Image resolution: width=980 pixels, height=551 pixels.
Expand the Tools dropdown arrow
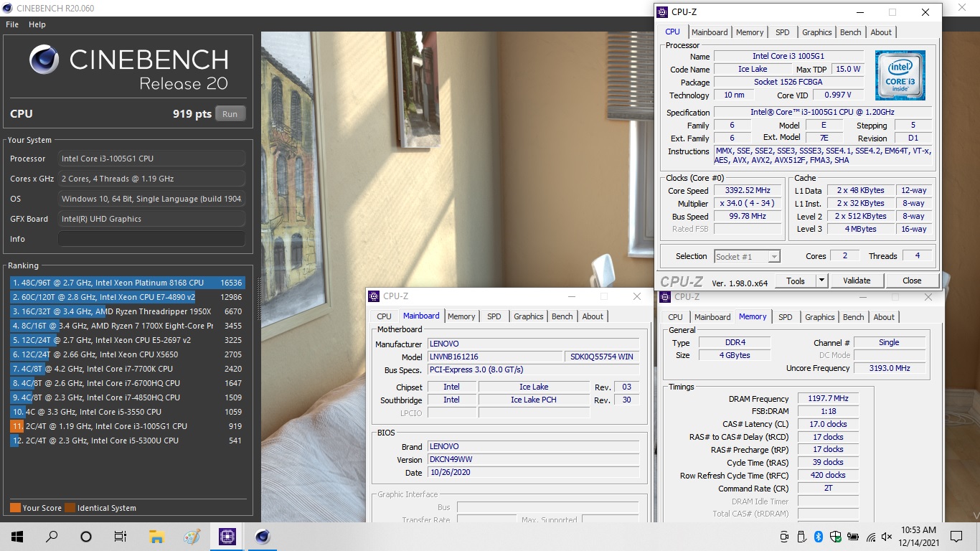click(x=822, y=281)
